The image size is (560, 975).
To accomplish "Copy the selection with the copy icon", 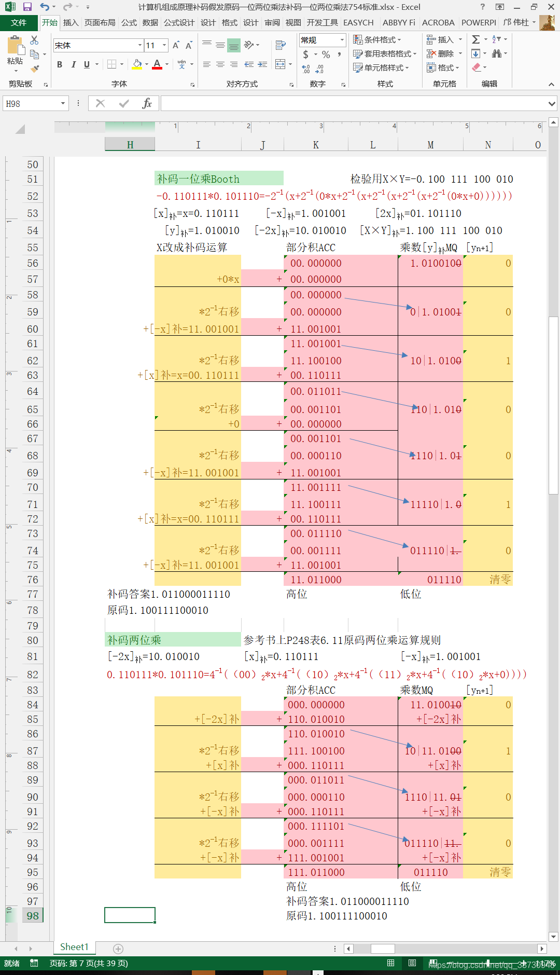I will pyautogui.click(x=35, y=54).
